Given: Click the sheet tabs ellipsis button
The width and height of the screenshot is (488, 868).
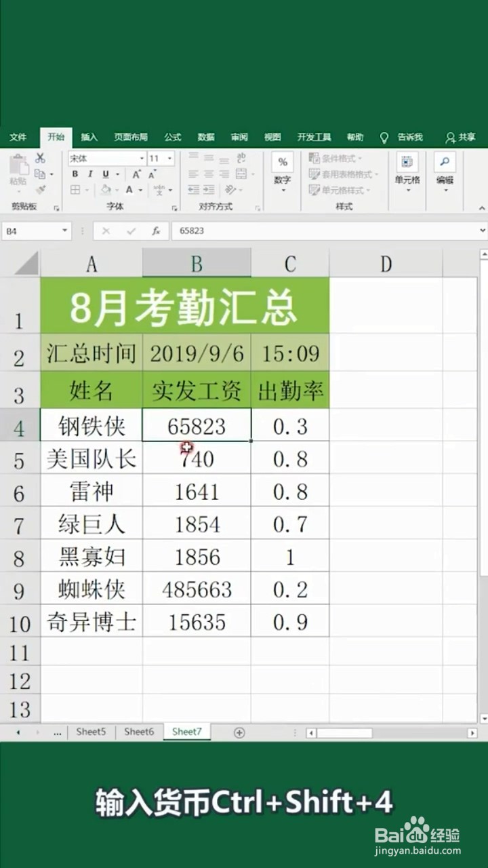Looking at the screenshot, I should tap(57, 732).
